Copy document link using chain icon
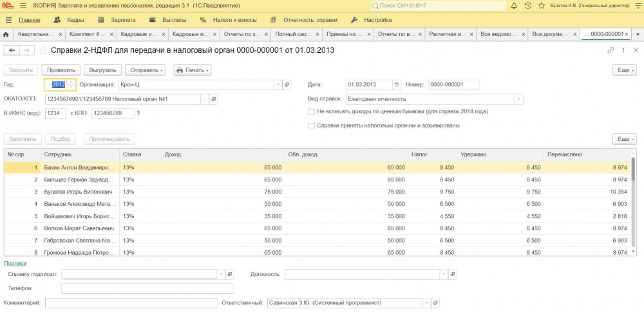This screenshot has height=312, width=644. [611, 50]
